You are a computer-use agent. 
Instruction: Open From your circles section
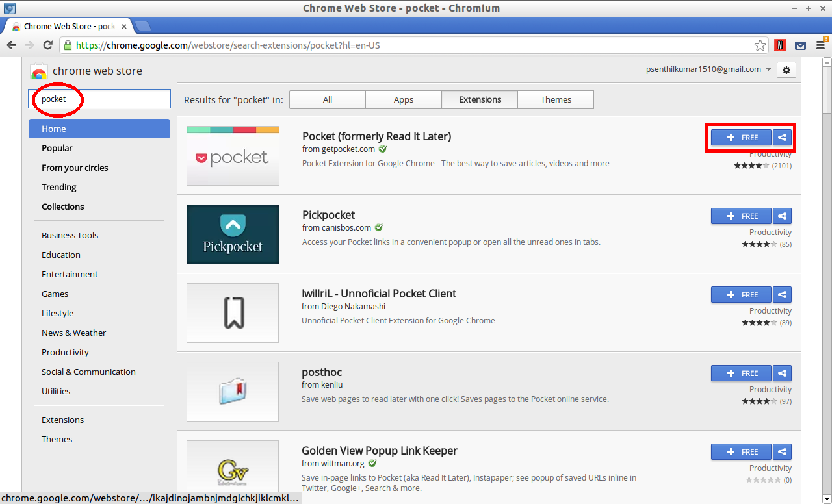[x=75, y=168]
